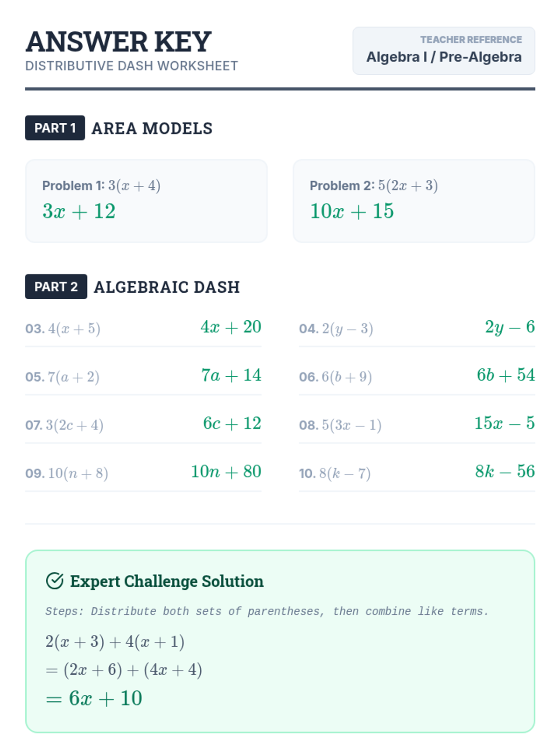Click problem 07 expression 3(2c + 4)
Image resolution: width=560 pixels, height=747 pixels.
tap(75, 425)
